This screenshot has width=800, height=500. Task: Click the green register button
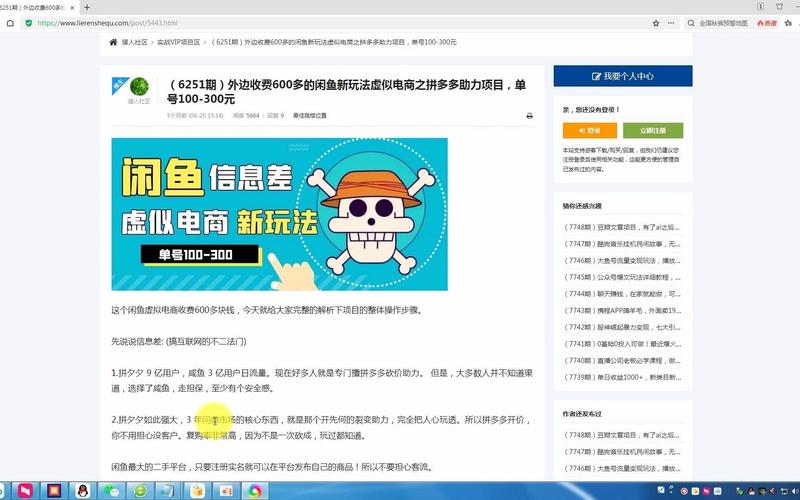653,131
